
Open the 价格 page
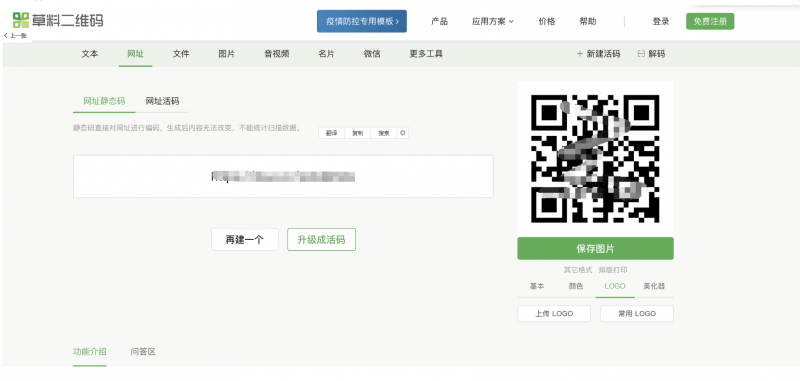point(546,21)
